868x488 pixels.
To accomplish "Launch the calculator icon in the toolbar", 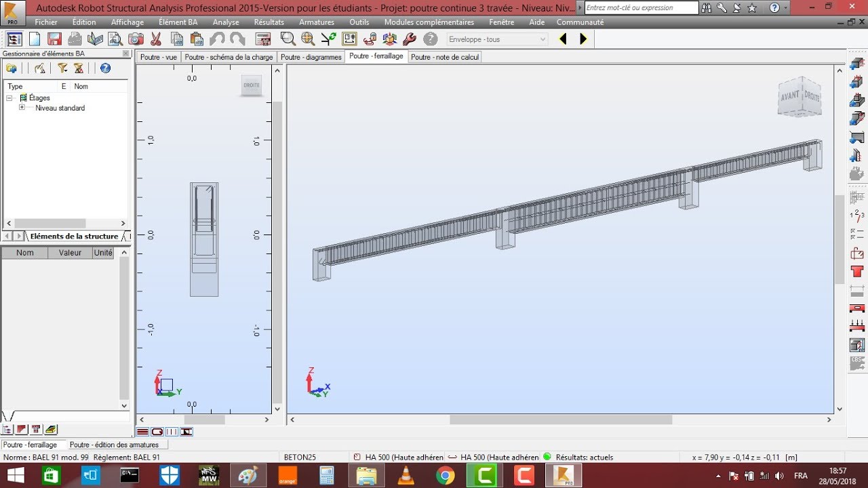I will tap(263, 39).
